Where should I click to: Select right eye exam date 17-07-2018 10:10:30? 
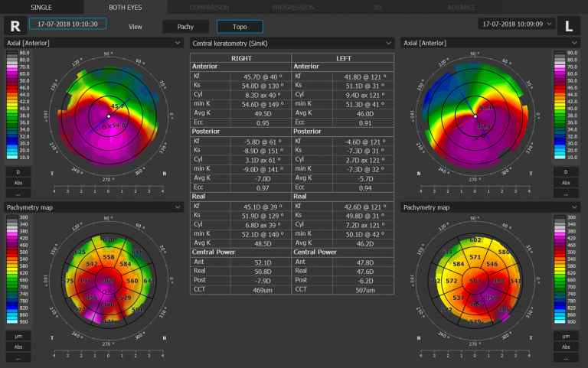[67, 24]
